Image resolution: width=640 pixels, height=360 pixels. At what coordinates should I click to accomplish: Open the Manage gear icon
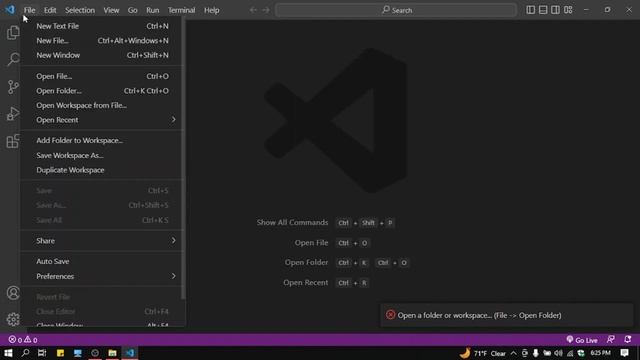13,320
